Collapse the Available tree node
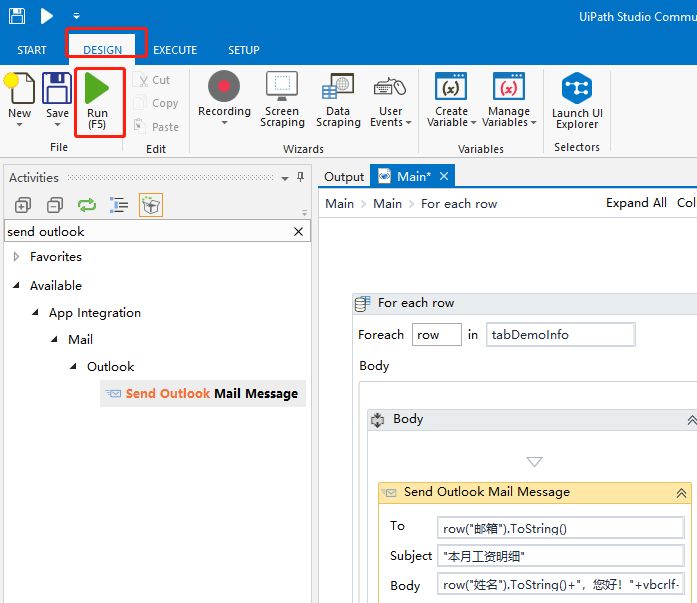 coord(16,285)
